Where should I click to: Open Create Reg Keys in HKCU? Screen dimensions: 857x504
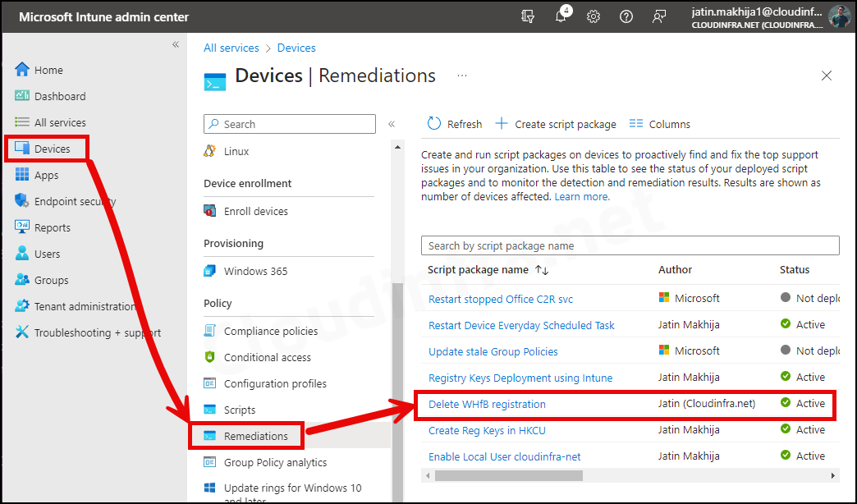[487, 430]
